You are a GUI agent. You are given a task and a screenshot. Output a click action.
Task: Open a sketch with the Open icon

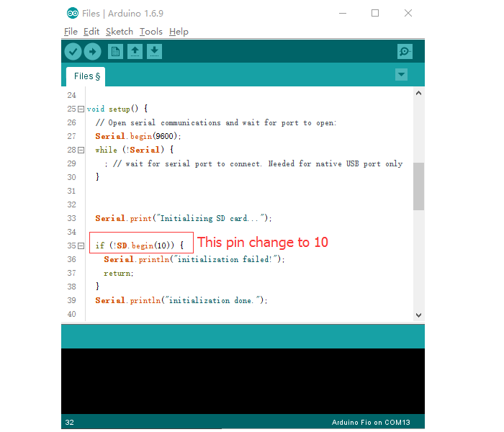pos(135,51)
